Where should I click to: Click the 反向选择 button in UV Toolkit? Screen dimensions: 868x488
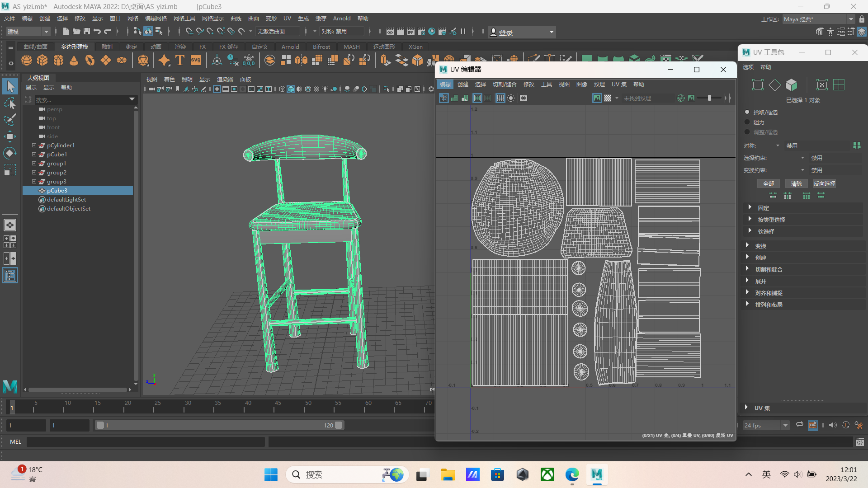[824, 183]
